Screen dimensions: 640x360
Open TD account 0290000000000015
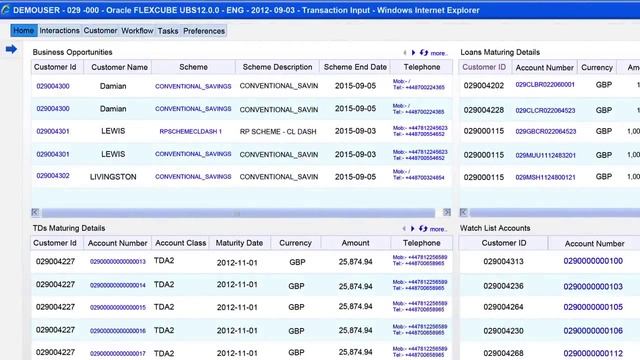pos(118,307)
